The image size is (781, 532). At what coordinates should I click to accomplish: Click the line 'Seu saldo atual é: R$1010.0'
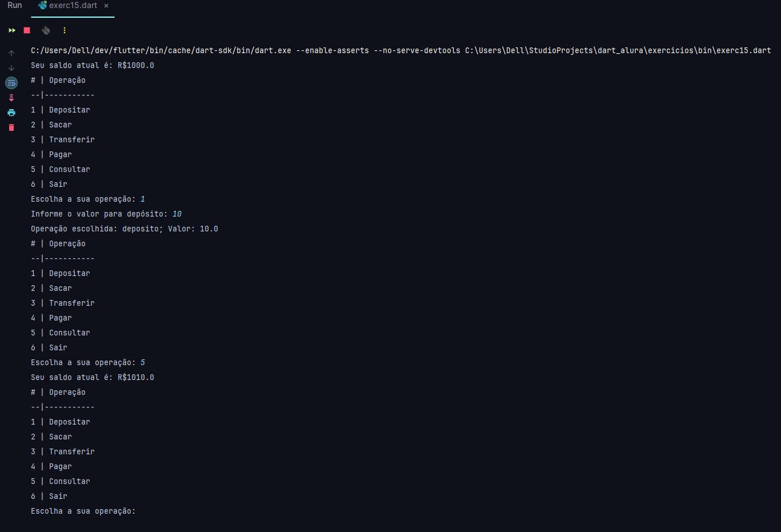(x=93, y=377)
